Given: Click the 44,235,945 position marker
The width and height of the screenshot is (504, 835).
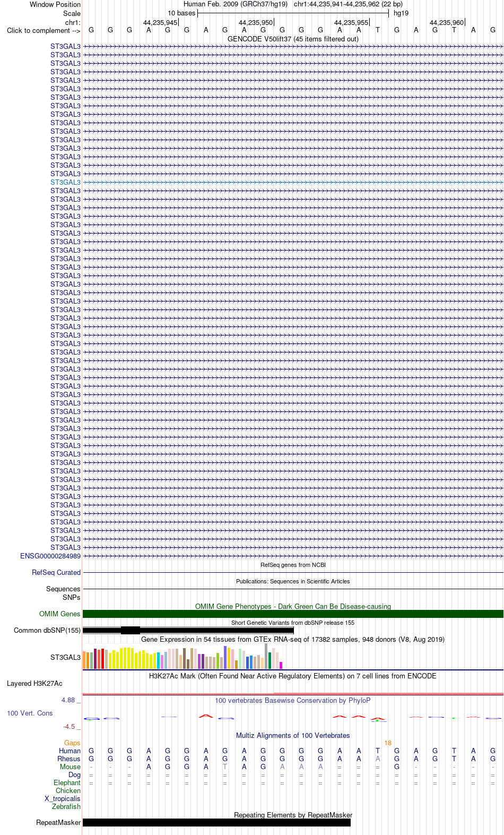Looking at the screenshot, I should (160, 22).
